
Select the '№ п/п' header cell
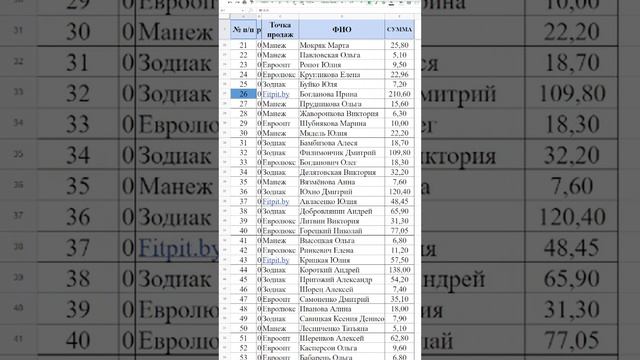pos(243,29)
